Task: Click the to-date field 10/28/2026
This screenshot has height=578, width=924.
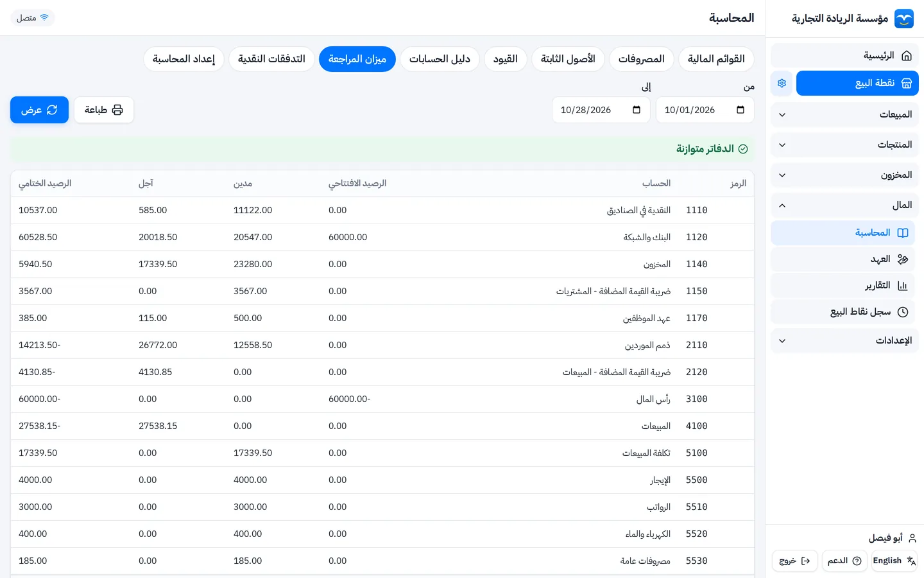Action: click(601, 110)
